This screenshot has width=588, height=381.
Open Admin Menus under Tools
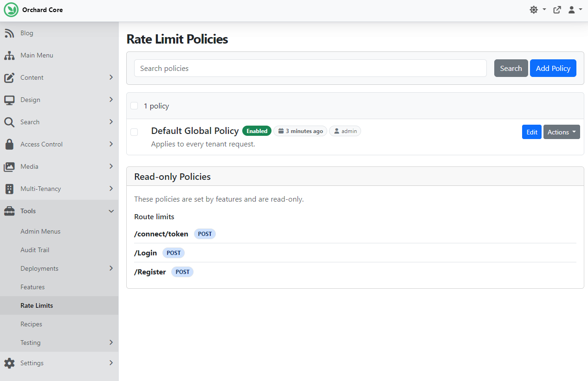tap(59, 231)
